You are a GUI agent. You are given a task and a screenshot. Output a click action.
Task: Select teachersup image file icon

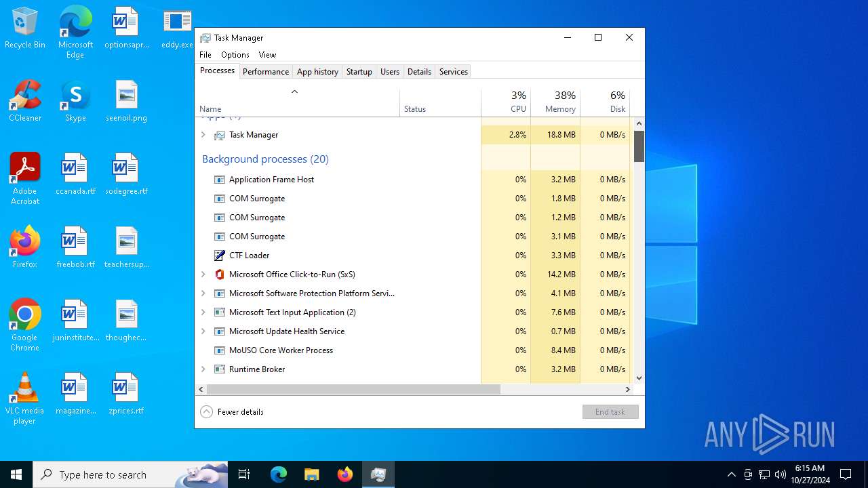point(126,247)
